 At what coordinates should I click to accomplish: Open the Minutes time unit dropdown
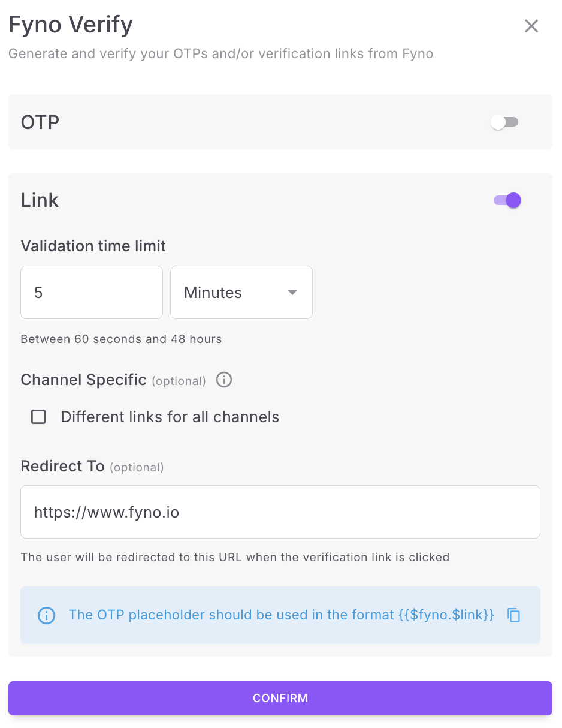point(241,293)
